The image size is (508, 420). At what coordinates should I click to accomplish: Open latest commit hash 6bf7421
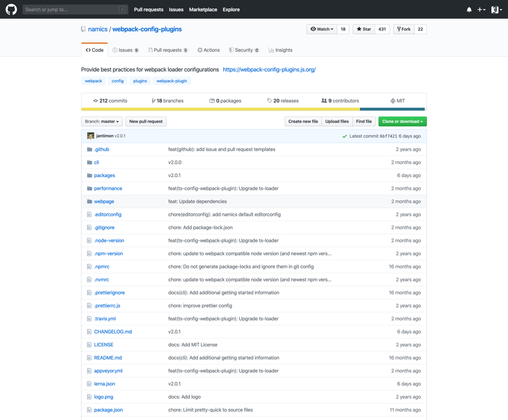click(388, 136)
